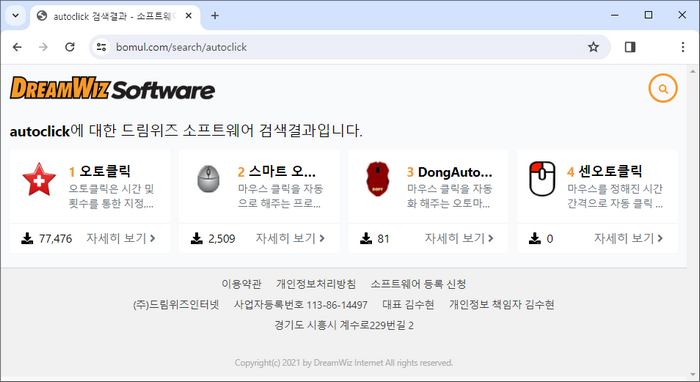Open the Chrome three-dot menu
The width and height of the screenshot is (700, 382).
coord(683,47)
